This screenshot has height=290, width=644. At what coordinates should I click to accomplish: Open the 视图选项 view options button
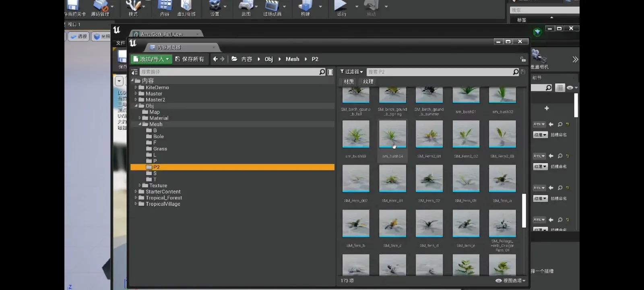pyautogui.click(x=510, y=281)
